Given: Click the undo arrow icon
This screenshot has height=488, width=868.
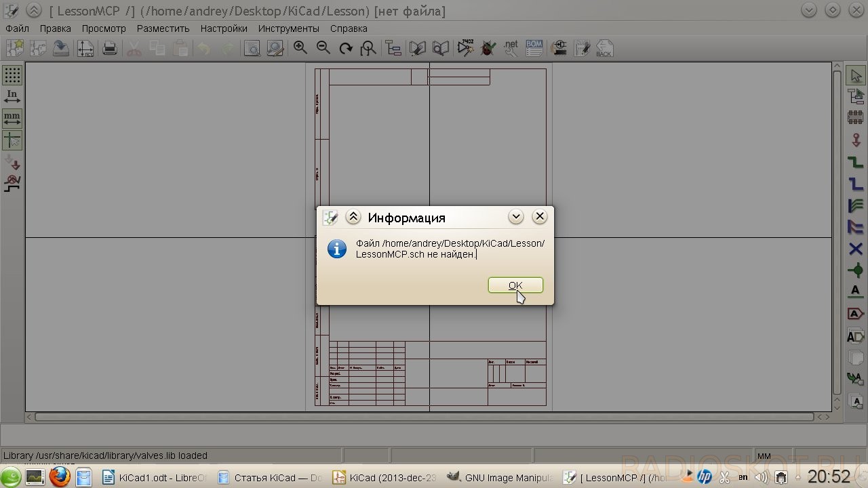Looking at the screenshot, I should click(x=203, y=48).
